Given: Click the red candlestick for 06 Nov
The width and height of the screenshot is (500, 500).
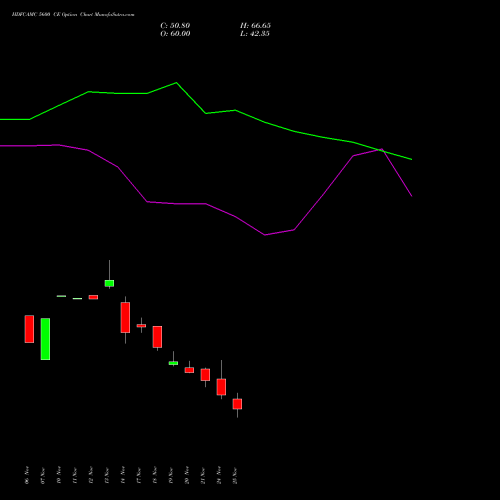Looking at the screenshot, I should tap(29, 329).
